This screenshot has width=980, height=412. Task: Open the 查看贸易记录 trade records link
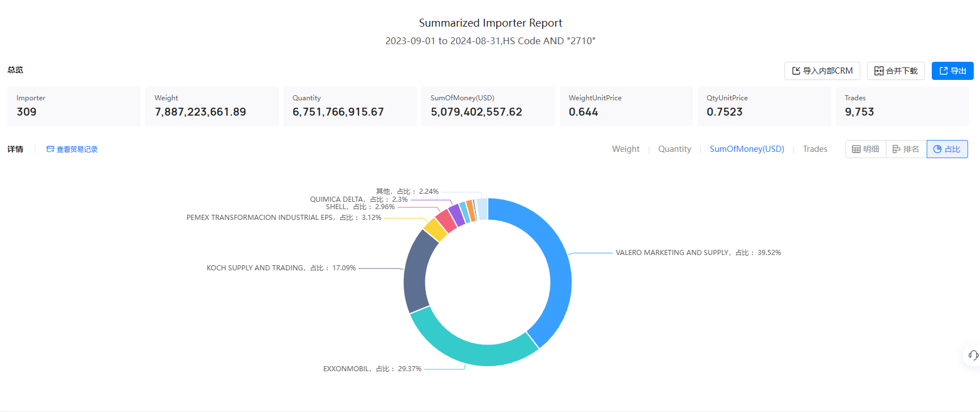(72, 149)
